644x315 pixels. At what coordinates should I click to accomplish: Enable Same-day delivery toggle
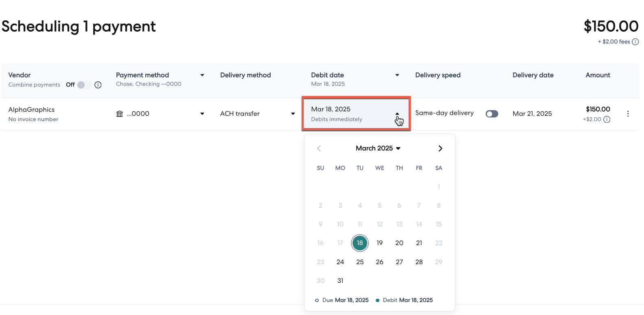(492, 114)
